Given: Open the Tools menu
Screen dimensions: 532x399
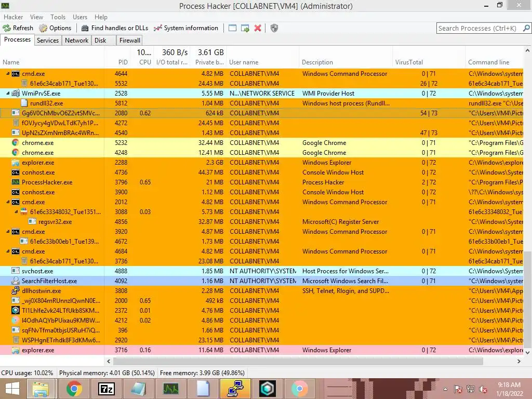Looking at the screenshot, I should pyautogui.click(x=58, y=17).
